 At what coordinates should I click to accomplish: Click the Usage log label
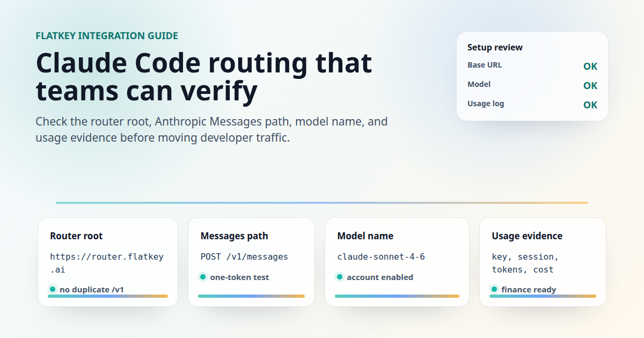(486, 104)
